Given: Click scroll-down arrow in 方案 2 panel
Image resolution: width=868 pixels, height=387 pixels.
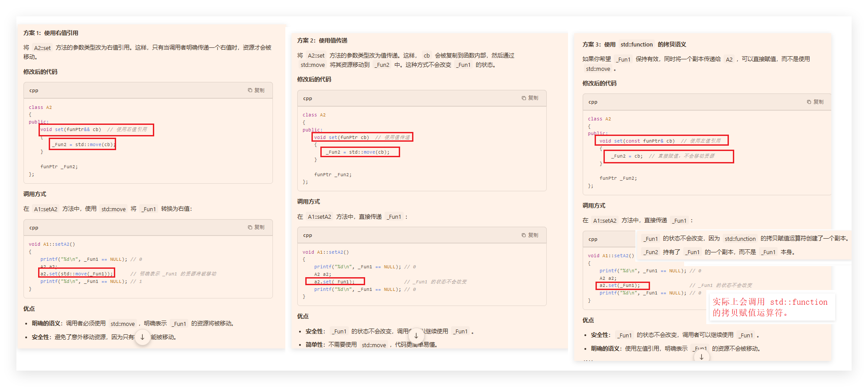Looking at the screenshot, I should coord(416,336).
